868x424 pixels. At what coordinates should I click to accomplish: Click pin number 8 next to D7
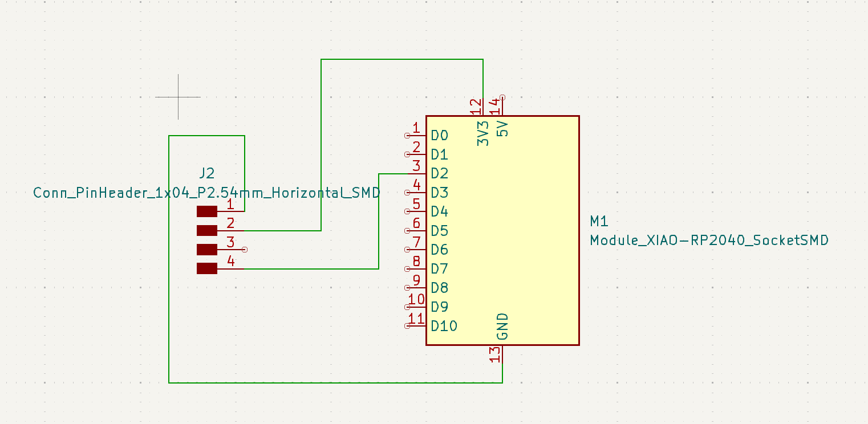(x=416, y=261)
